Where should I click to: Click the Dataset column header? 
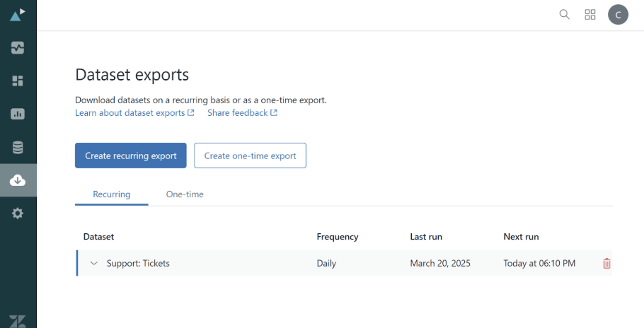(x=98, y=237)
